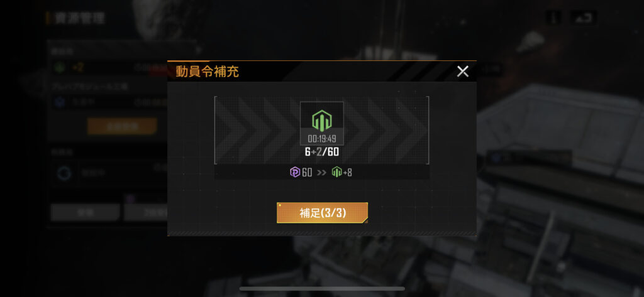This screenshot has width=644, height=297.
Task: Tap the 00:19:49 countdown timer
Action: pos(322,139)
